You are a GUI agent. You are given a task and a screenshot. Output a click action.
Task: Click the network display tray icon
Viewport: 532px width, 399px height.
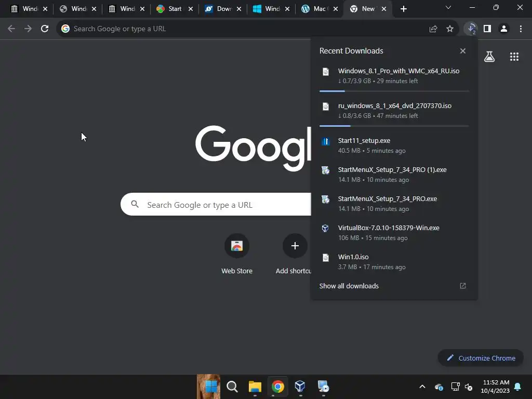455,387
